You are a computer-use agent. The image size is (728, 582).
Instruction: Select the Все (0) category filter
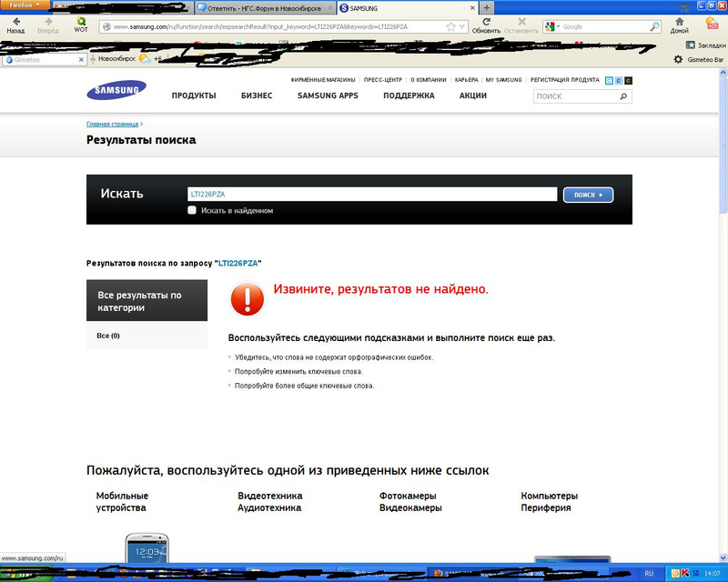108,336
